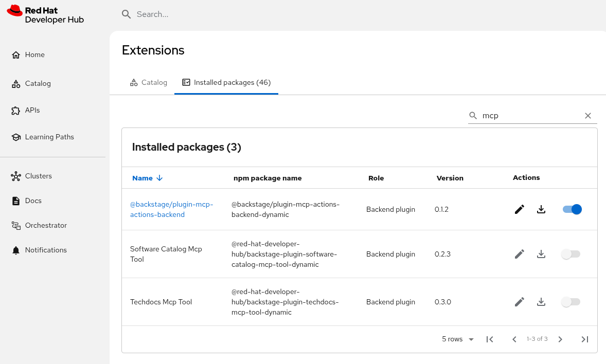Go to next page of packages

560,339
